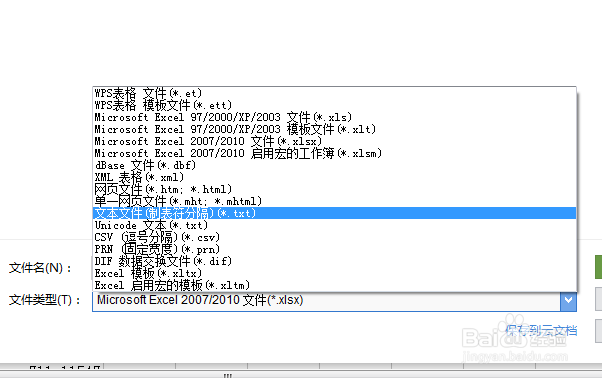Select 网页文件(*.htm; *.html) format
602x378 pixels.
pos(334,189)
